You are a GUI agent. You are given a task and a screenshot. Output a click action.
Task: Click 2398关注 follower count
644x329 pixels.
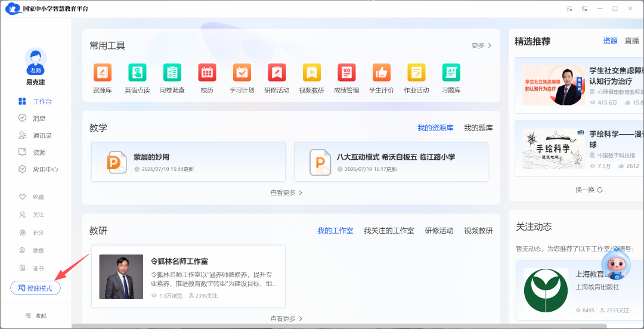tap(203, 296)
